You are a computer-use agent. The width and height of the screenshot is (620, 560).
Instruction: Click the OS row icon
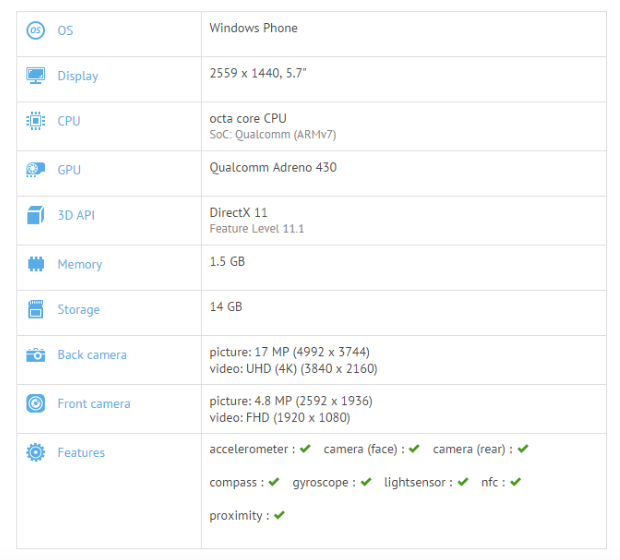[36, 30]
